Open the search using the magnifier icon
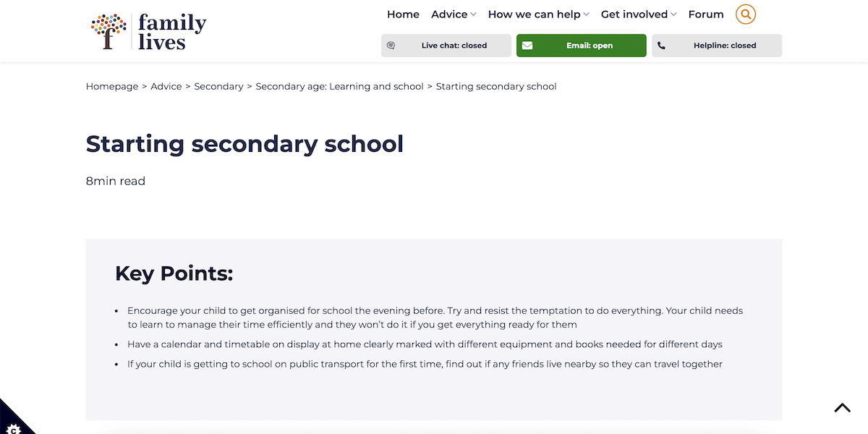Image resolution: width=868 pixels, height=434 pixels. point(745,14)
